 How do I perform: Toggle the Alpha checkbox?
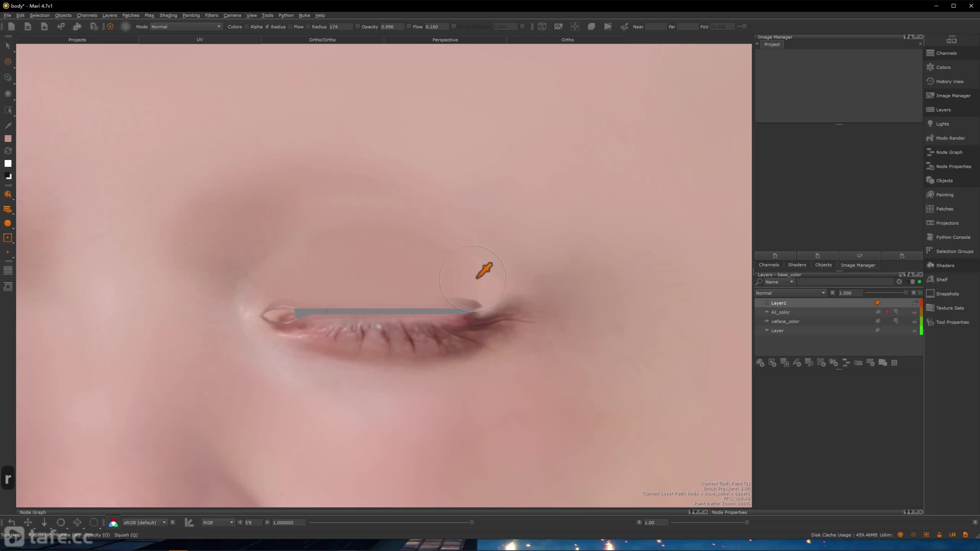tap(247, 26)
